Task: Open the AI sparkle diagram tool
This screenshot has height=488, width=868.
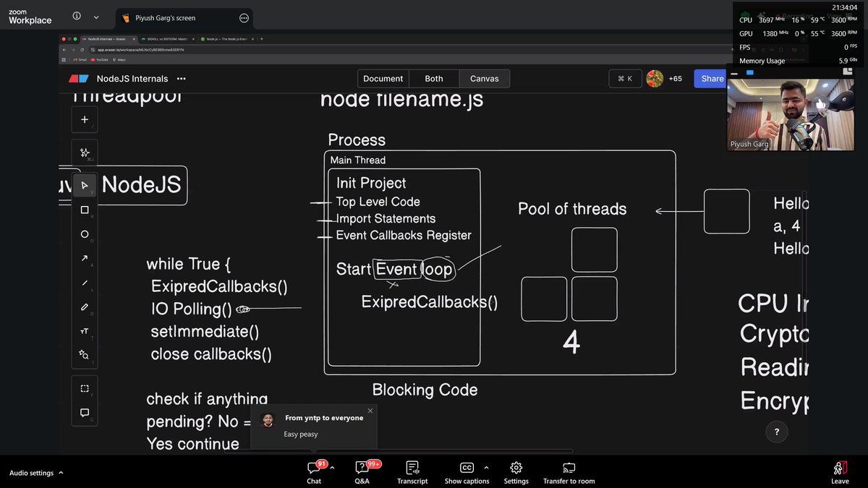Action: click(x=85, y=153)
